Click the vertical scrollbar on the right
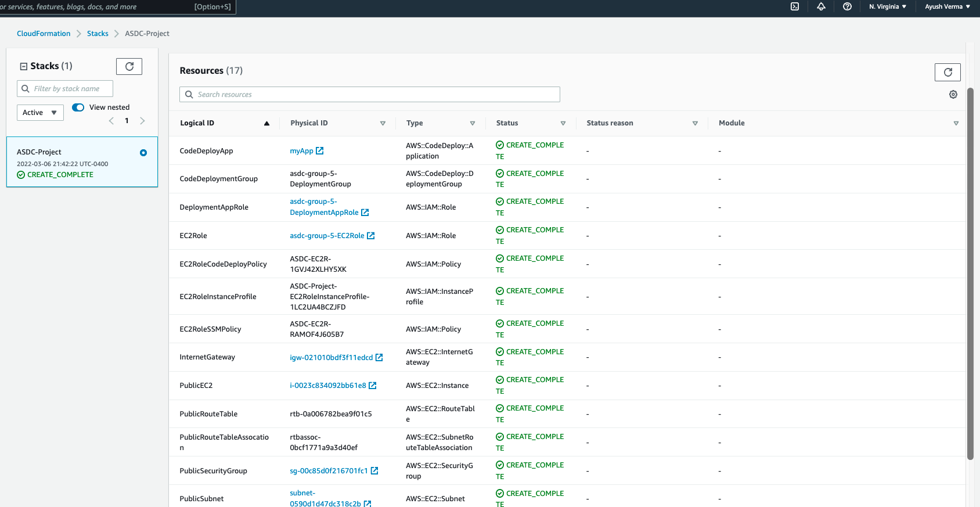The height and width of the screenshot is (507, 980). [x=970, y=273]
